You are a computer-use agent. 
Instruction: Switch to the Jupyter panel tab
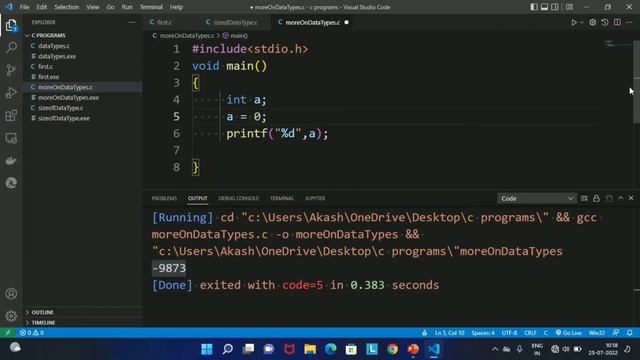(x=315, y=198)
